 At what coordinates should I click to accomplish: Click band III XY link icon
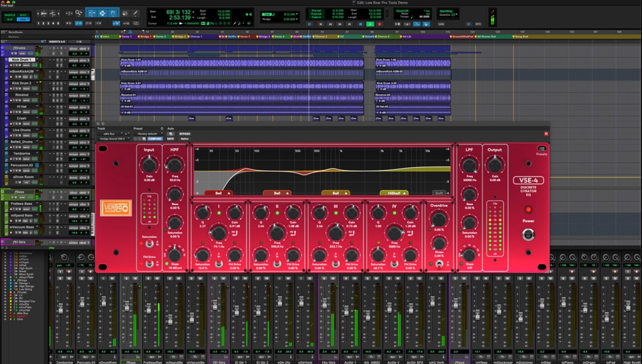(352, 233)
